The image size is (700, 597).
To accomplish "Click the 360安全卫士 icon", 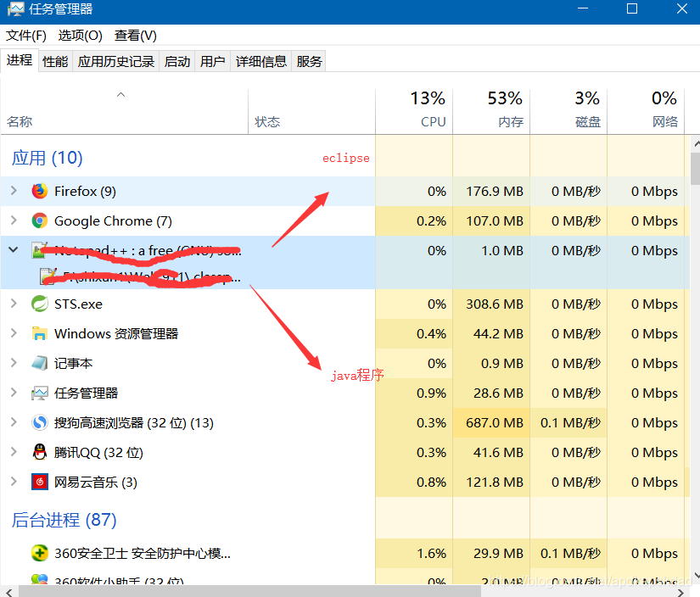I will (39, 553).
